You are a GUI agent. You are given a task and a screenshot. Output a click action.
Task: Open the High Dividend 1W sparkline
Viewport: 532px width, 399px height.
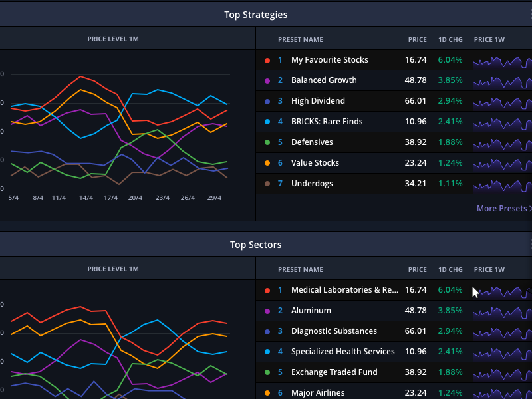pyautogui.click(x=503, y=104)
